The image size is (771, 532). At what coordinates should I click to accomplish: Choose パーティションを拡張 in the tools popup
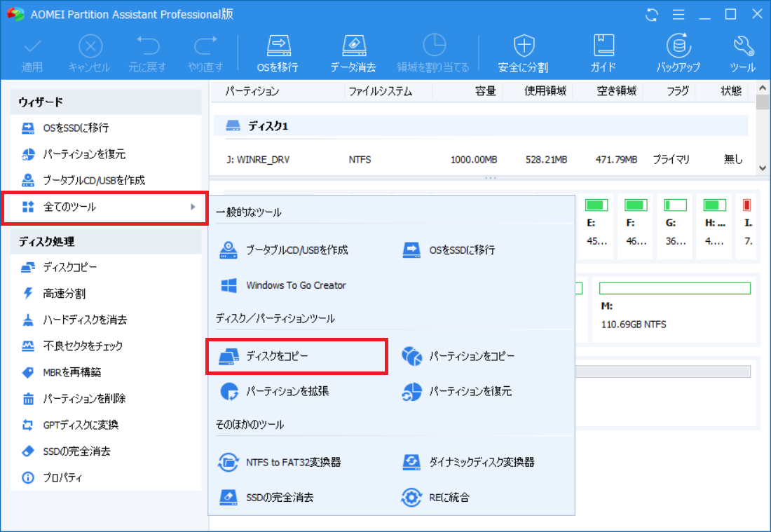click(x=274, y=392)
